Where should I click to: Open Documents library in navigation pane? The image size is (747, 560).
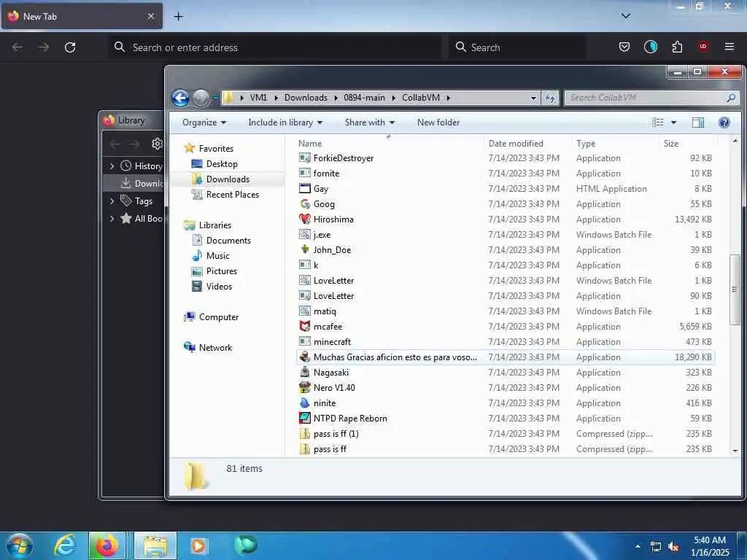(x=222, y=241)
